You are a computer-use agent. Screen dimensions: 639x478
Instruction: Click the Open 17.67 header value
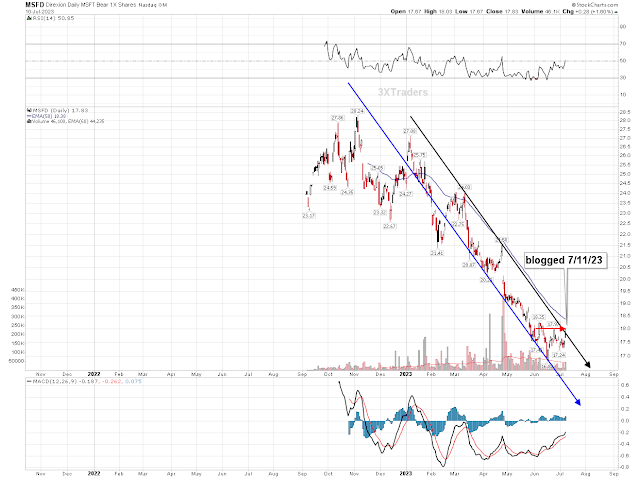tap(406, 11)
